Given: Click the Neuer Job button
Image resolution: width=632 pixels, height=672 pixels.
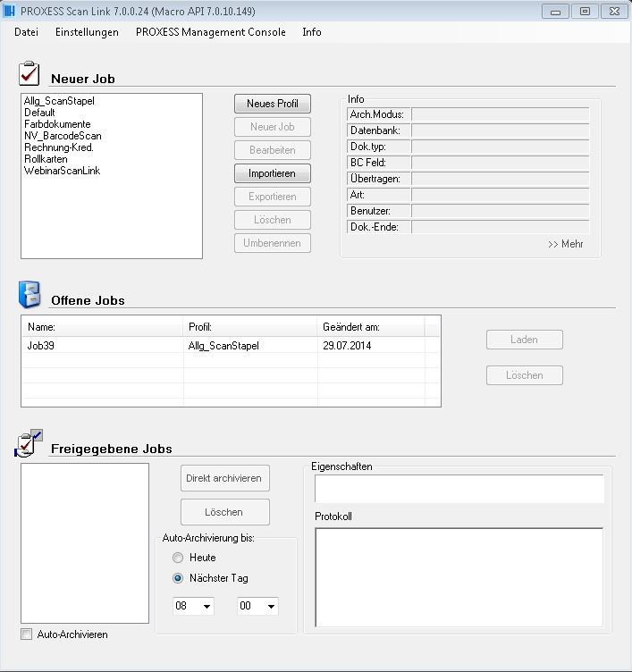Looking at the screenshot, I should (x=273, y=127).
